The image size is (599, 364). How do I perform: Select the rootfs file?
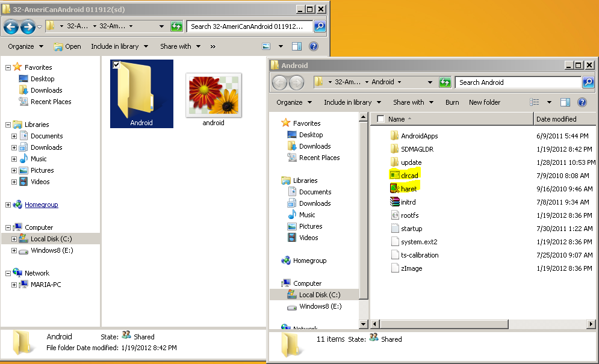pos(409,215)
